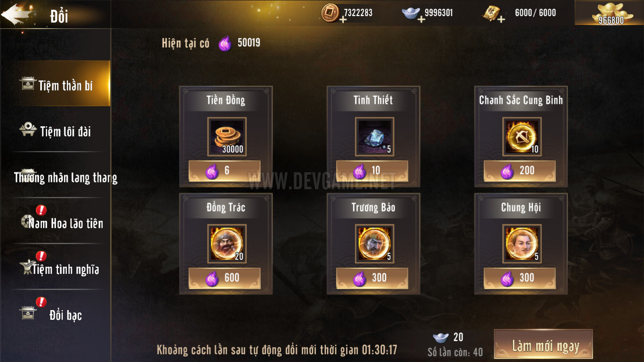
Task: Click the Làm mới ngay refresh button
Action: pos(543,344)
